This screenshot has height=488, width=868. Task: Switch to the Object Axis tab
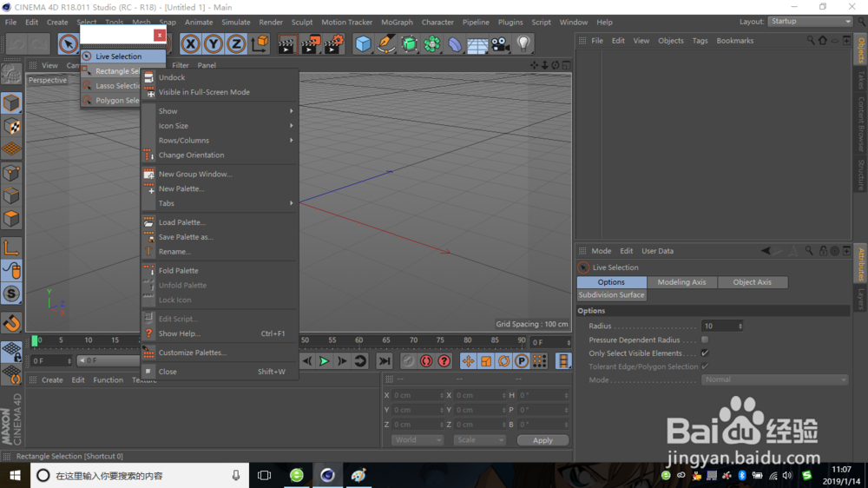(x=752, y=282)
